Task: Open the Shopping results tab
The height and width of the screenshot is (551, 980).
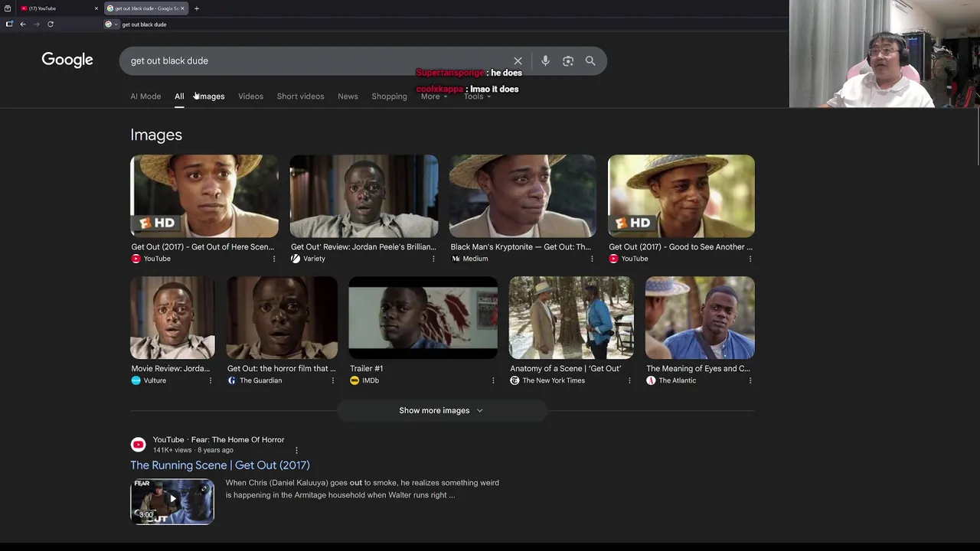Action: (389, 96)
